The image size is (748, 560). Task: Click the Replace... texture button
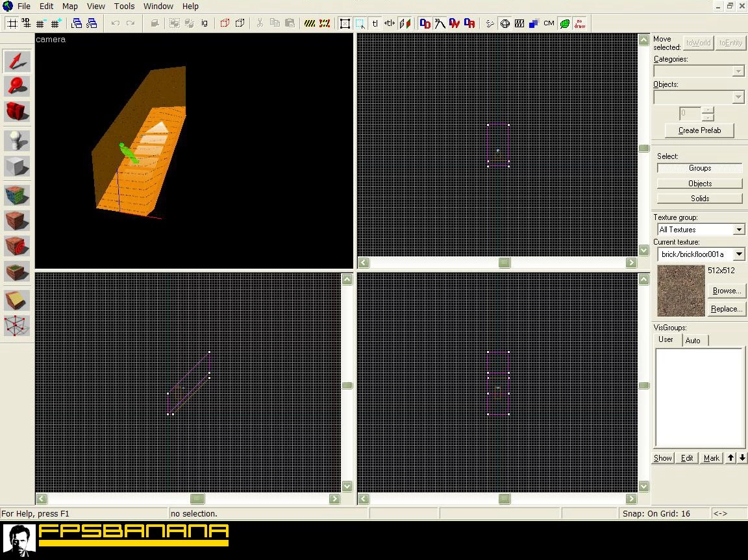click(x=727, y=309)
